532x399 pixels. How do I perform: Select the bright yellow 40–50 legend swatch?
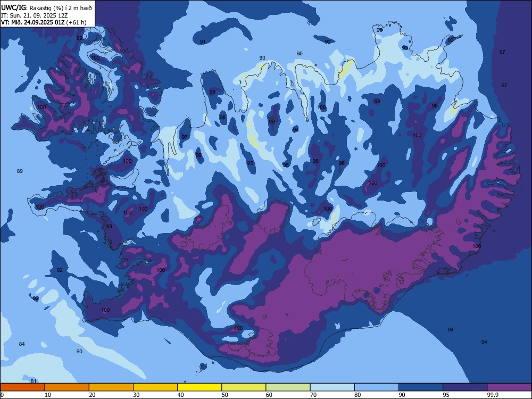click(199, 387)
